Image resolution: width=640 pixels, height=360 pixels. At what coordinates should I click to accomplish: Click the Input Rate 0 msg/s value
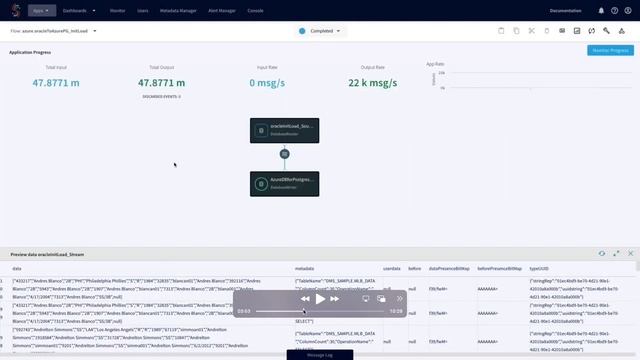(x=267, y=83)
